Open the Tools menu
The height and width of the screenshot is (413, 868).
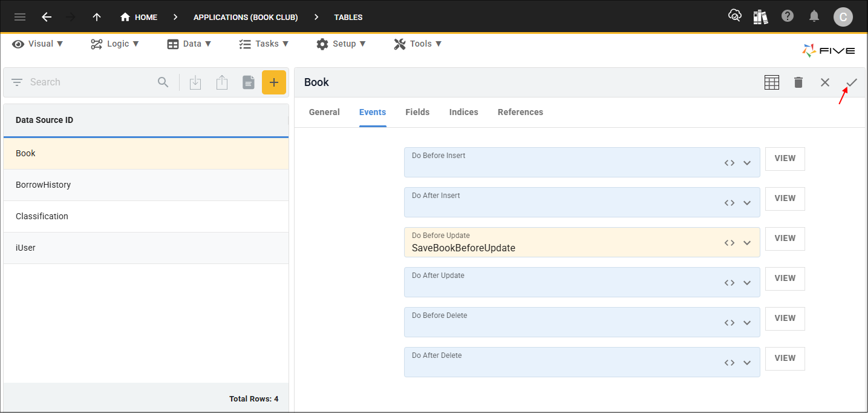pos(418,44)
